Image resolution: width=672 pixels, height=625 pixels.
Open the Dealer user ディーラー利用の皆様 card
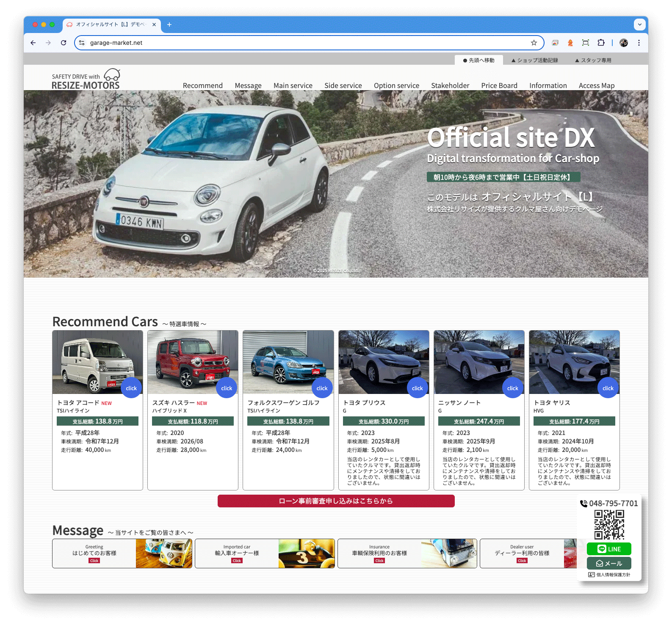528,553
